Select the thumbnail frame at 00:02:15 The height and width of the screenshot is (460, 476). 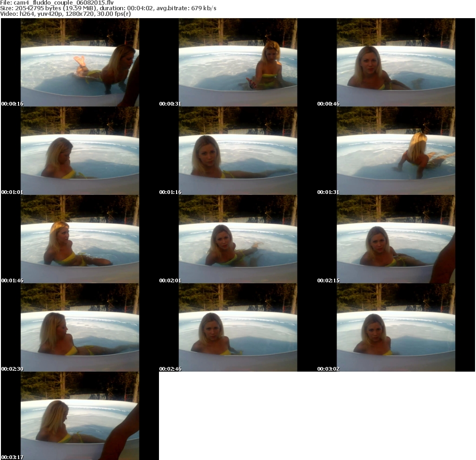396,239
